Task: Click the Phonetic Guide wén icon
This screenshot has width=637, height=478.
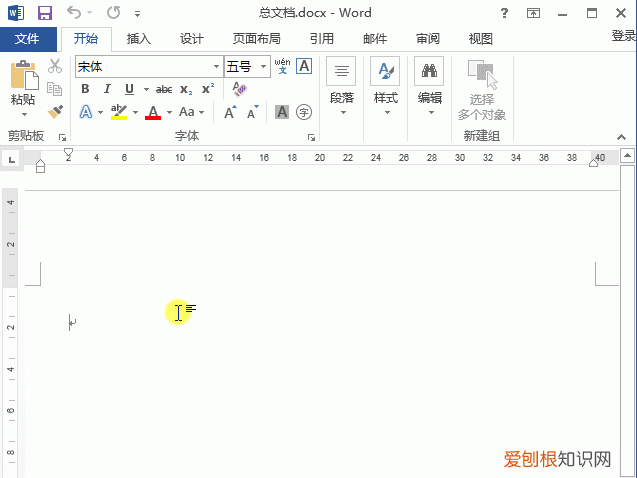Action: coord(282,66)
